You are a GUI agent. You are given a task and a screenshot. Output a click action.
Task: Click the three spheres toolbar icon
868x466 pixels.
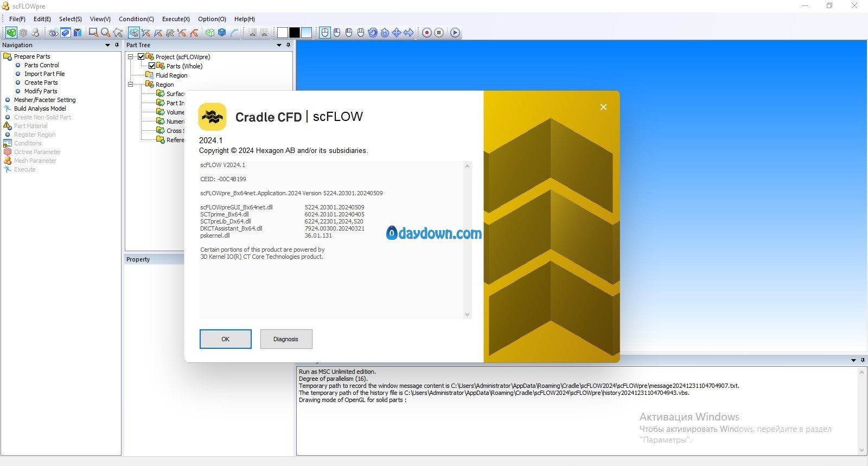35,33
